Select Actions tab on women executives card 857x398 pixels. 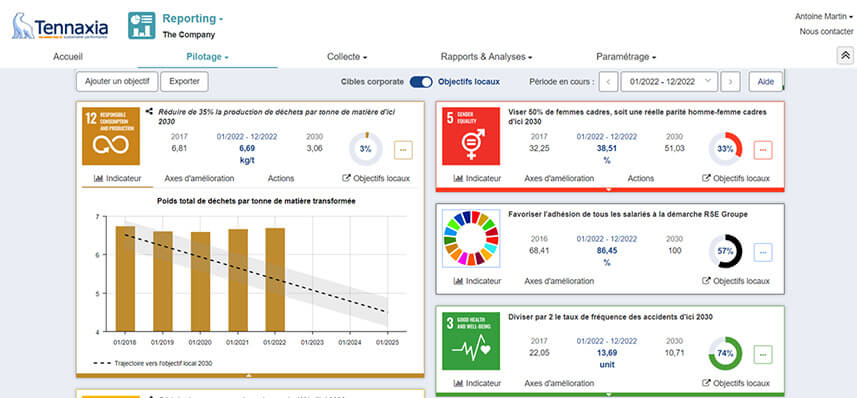click(641, 178)
